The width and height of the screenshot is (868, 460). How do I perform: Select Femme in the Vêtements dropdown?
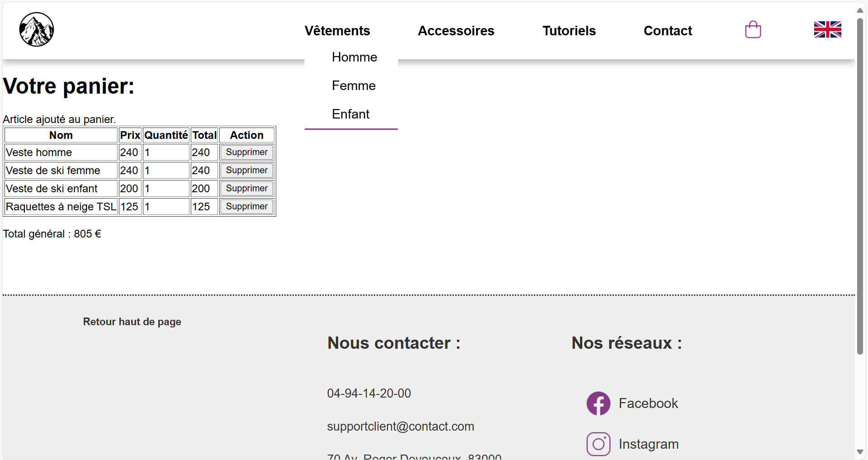(354, 85)
